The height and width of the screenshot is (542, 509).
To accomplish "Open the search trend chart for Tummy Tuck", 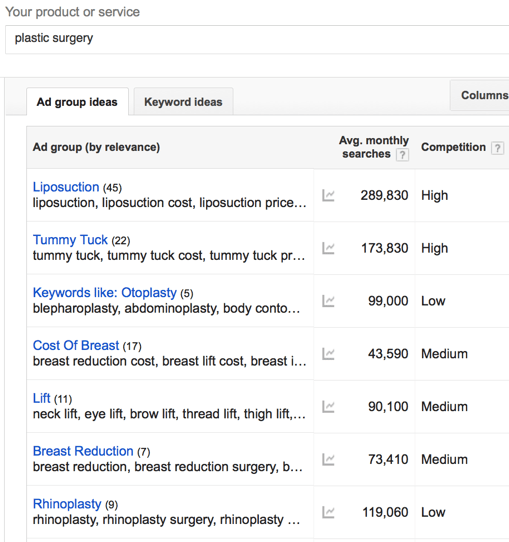I will pyautogui.click(x=328, y=248).
